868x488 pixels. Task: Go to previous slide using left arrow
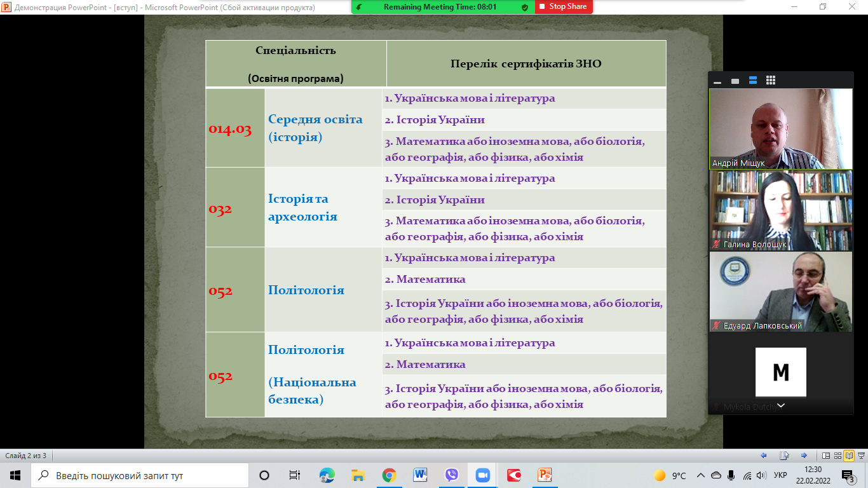tap(764, 456)
